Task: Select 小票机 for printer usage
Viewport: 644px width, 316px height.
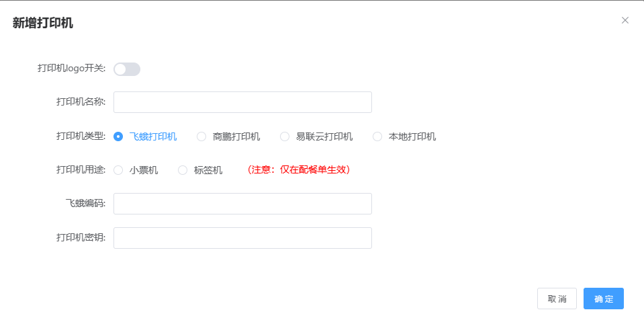Action: pyautogui.click(x=119, y=170)
